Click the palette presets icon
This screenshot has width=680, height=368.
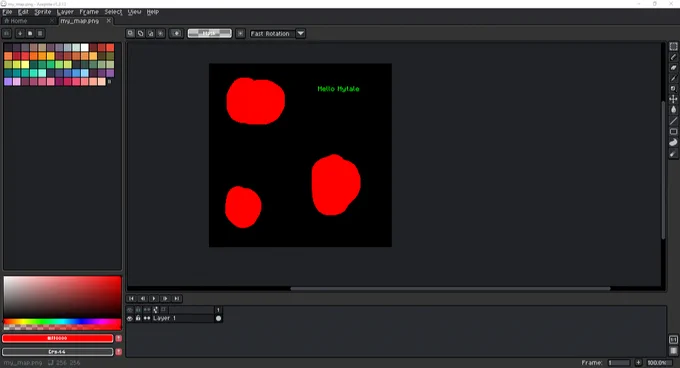pyautogui.click(x=30, y=33)
